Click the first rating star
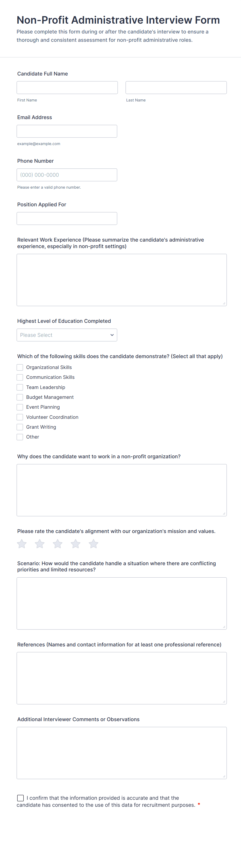Viewport: 241px width, 868px height. pos(22,544)
